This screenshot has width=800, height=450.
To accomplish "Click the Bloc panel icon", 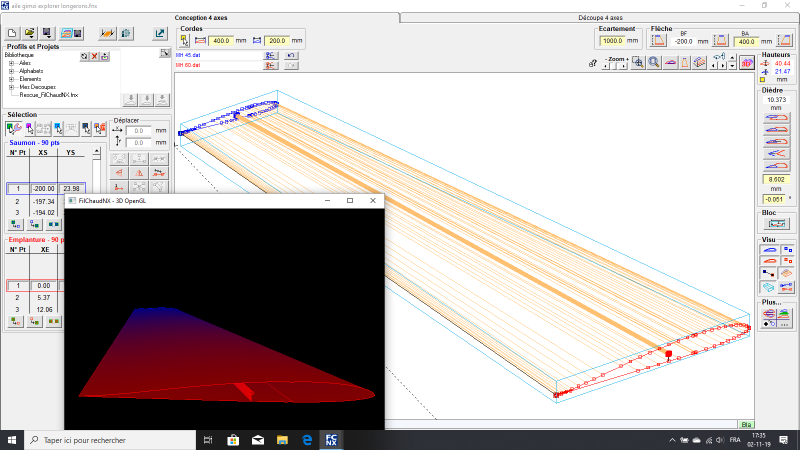I will (x=776, y=224).
